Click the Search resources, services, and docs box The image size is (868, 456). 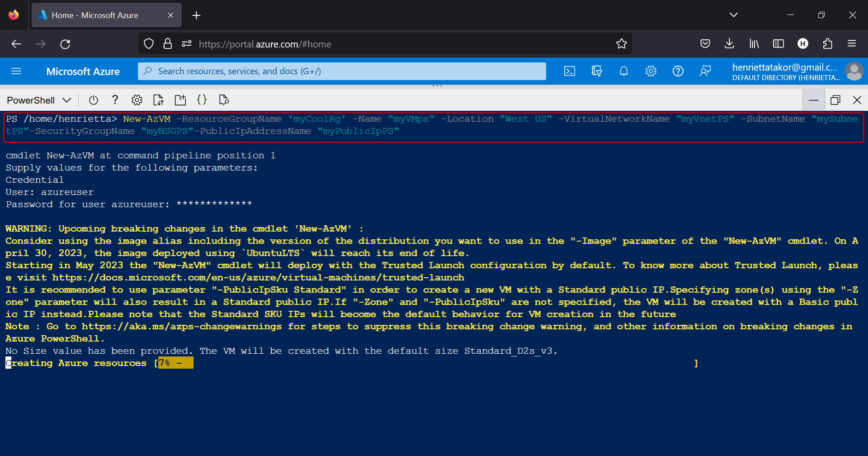tap(342, 71)
